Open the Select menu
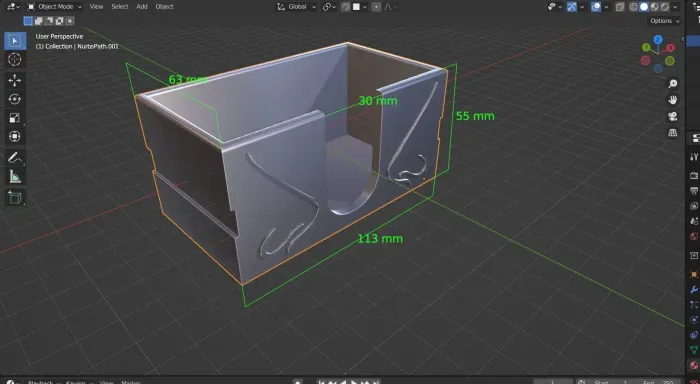Viewport: 700px width, 384px height. 120,7
